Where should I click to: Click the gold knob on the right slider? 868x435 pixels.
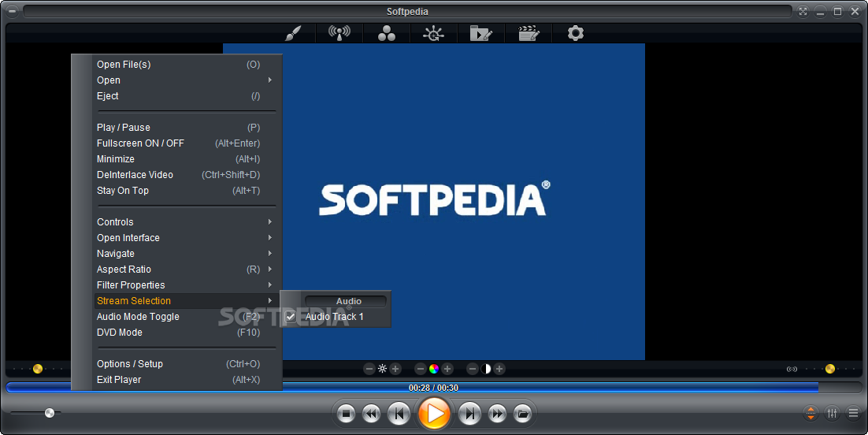pyautogui.click(x=830, y=369)
